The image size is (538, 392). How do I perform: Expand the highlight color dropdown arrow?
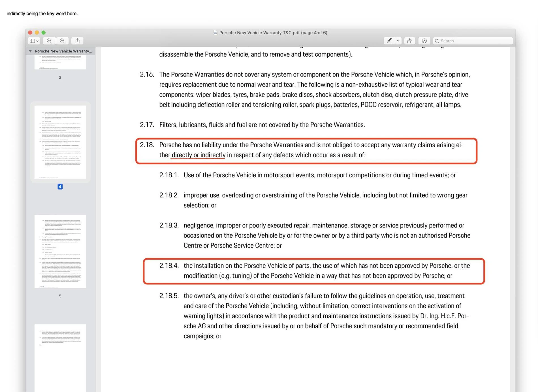click(x=398, y=41)
